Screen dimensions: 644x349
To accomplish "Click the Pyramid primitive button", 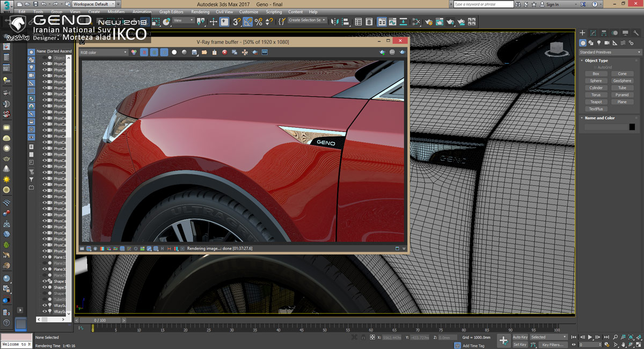I will pos(622,94).
